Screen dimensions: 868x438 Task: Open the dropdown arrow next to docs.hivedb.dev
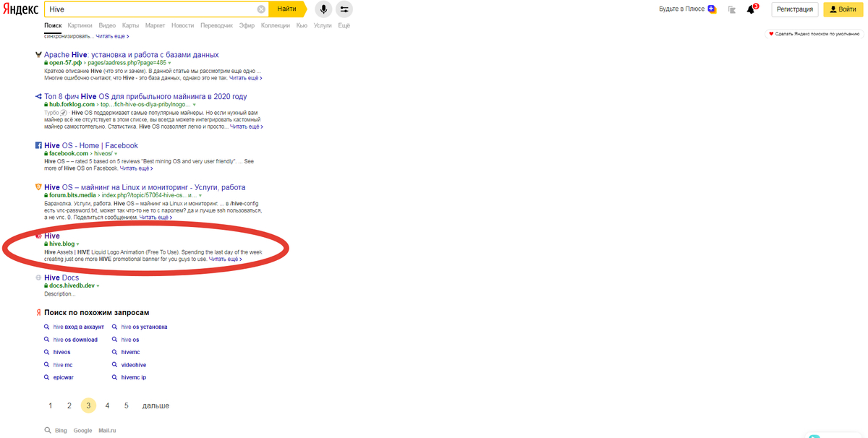[98, 286]
